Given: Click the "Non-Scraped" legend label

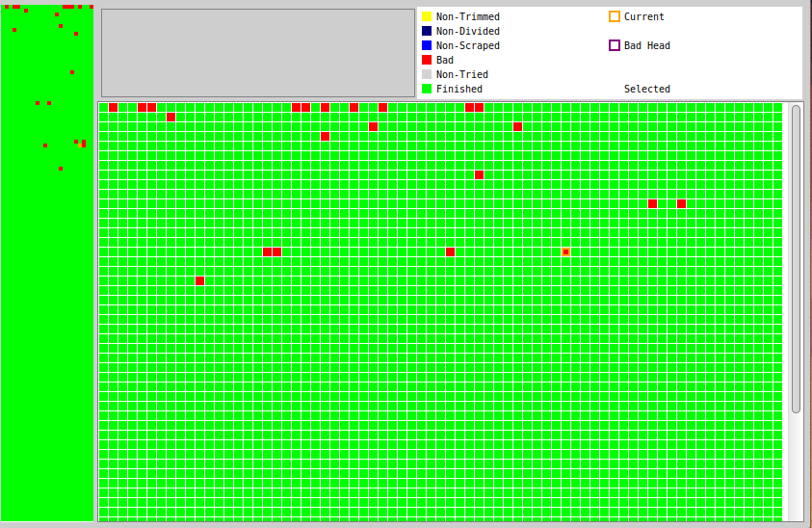Looking at the screenshot, I should [x=467, y=45].
